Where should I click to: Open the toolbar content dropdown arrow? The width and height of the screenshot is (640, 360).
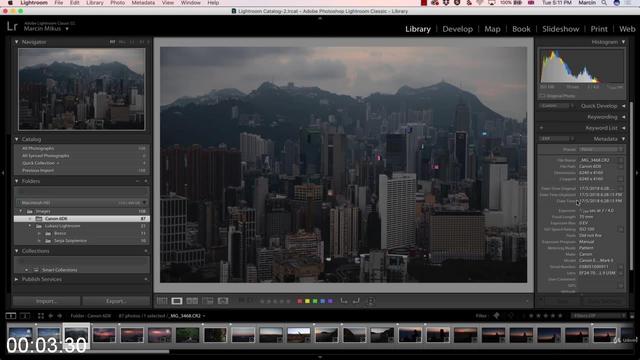[527, 301]
